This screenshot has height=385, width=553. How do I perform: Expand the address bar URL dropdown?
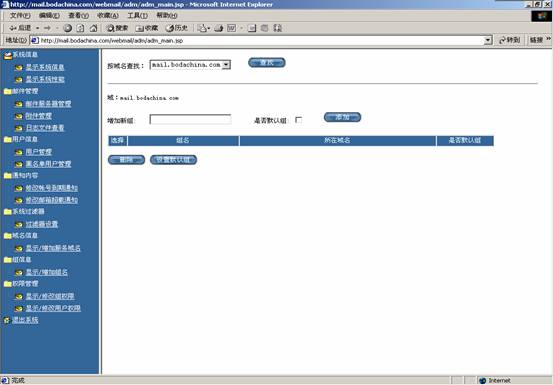pyautogui.click(x=488, y=40)
